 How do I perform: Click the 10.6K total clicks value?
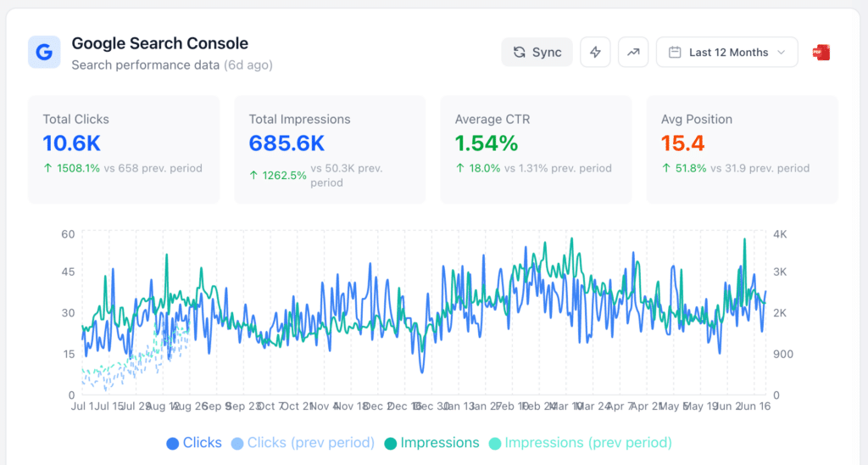tap(71, 143)
